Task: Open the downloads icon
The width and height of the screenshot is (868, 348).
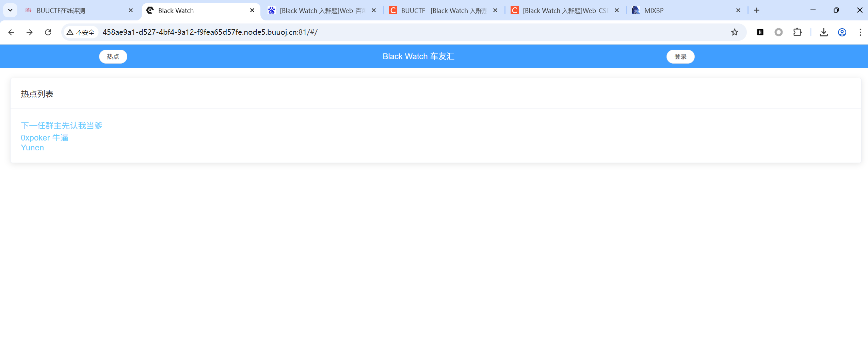Action: point(823,32)
